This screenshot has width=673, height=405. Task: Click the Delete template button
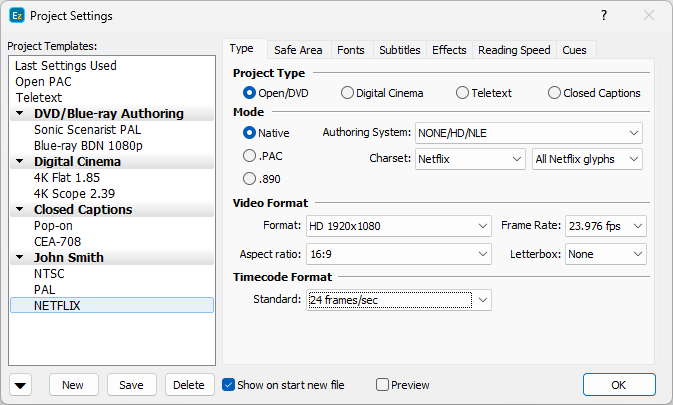pyautogui.click(x=188, y=385)
